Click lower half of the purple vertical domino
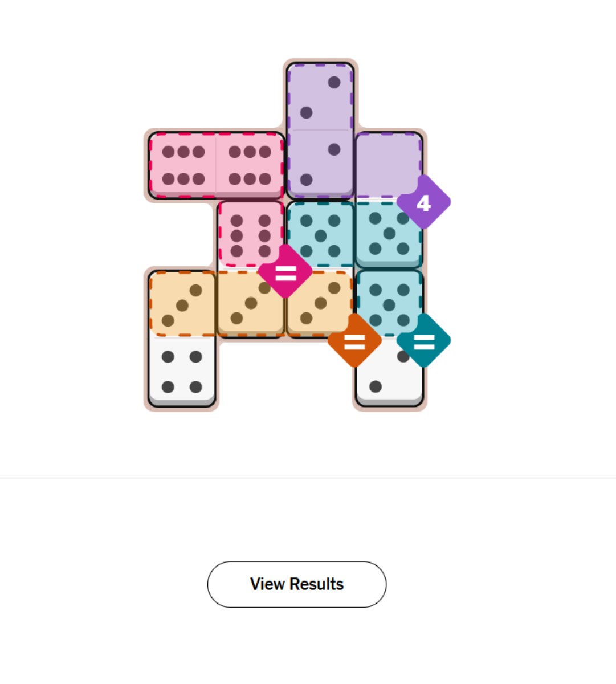This screenshot has height=684, width=616. point(320,164)
